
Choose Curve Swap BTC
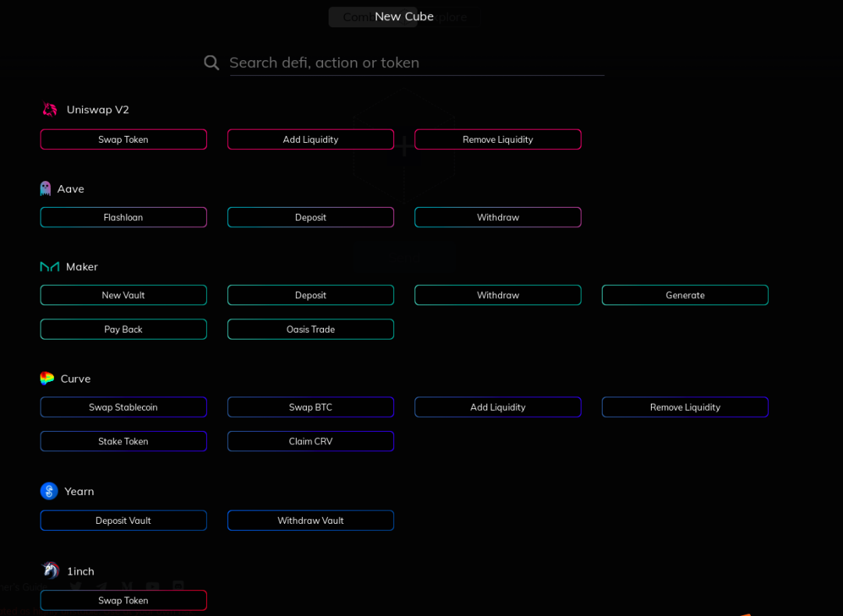(x=311, y=407)
